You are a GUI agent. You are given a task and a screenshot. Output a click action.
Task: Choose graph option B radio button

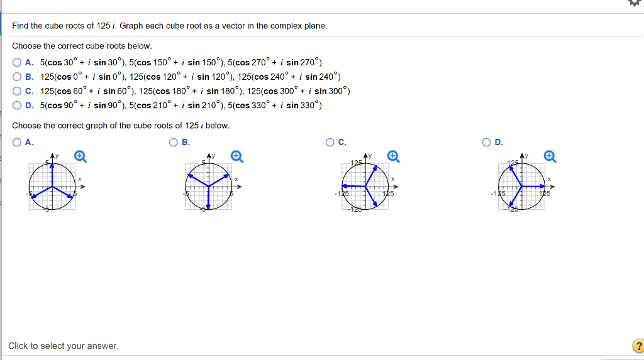[x=174, y=142]
